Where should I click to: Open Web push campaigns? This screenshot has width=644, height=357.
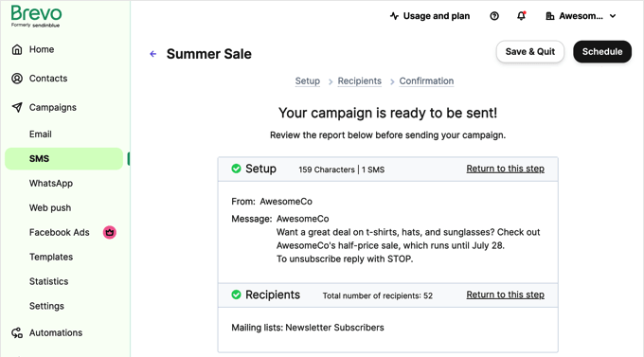50,208
